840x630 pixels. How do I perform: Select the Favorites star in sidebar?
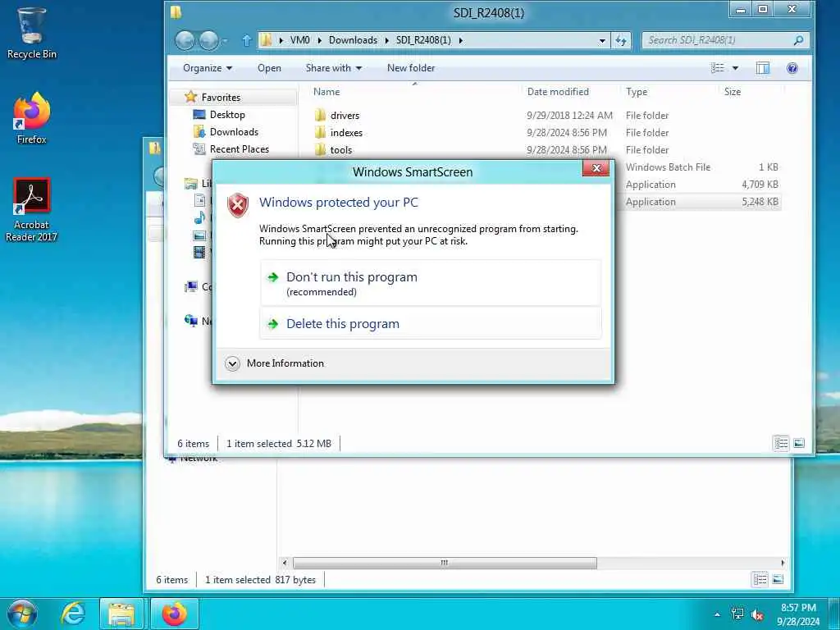(x=190, y=97)
